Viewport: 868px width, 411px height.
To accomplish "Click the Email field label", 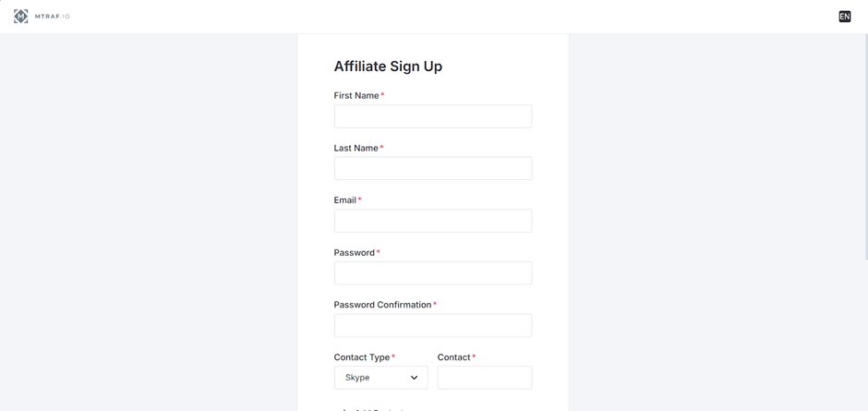I will pos(345,200).
